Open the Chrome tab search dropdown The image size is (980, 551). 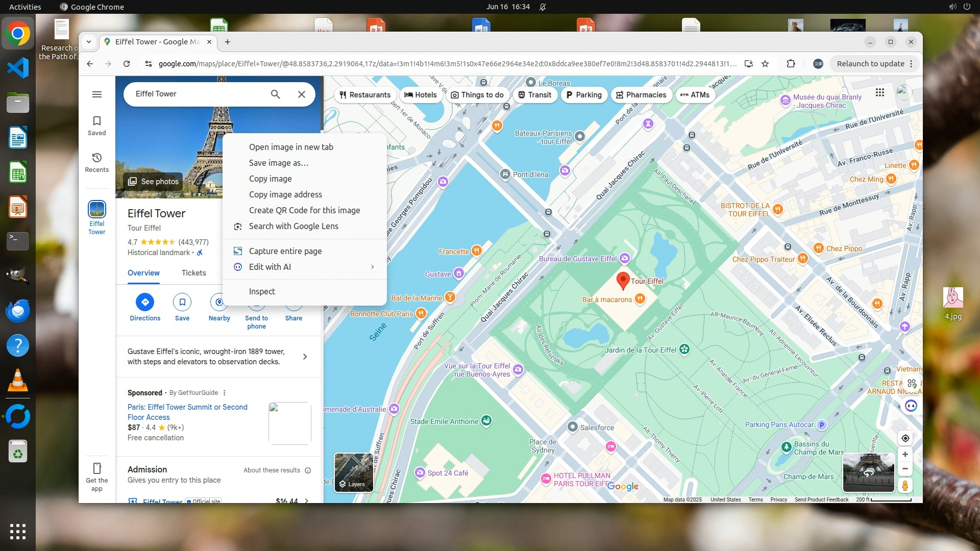(89, 42)
